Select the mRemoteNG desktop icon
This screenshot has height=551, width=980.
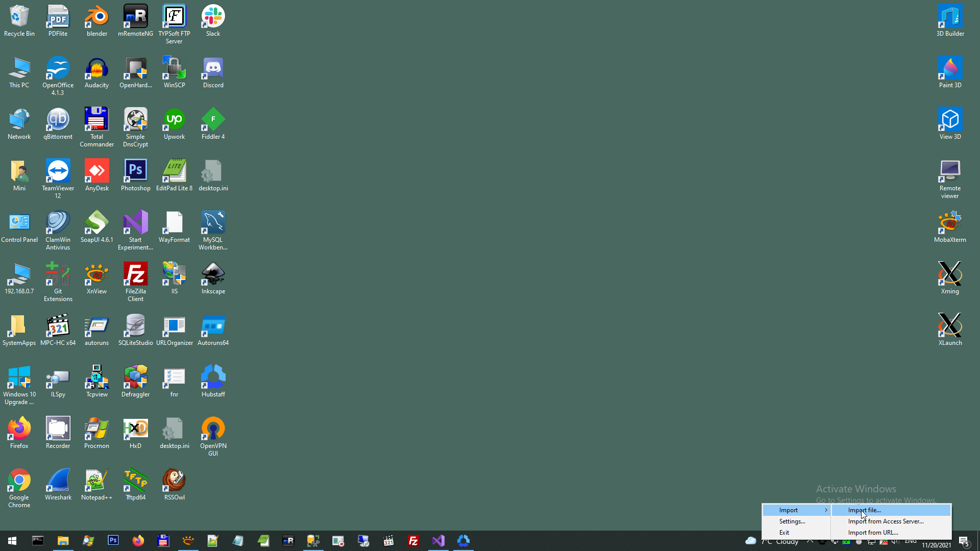click(135, 17)
